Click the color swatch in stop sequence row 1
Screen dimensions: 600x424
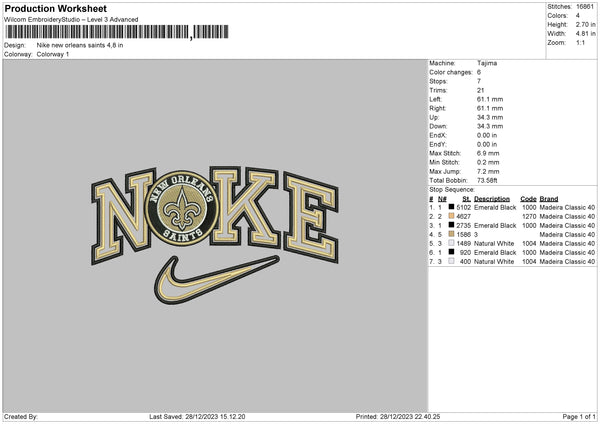452,207
